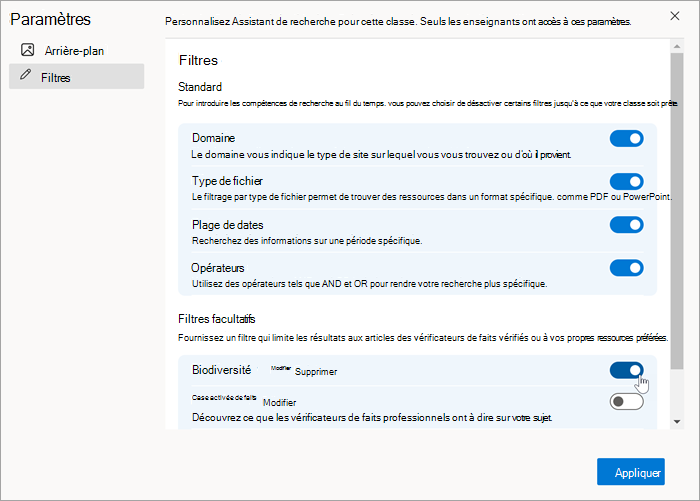
Task: Select the Filtres tab in sidebar
Action: tap(76, 76)
